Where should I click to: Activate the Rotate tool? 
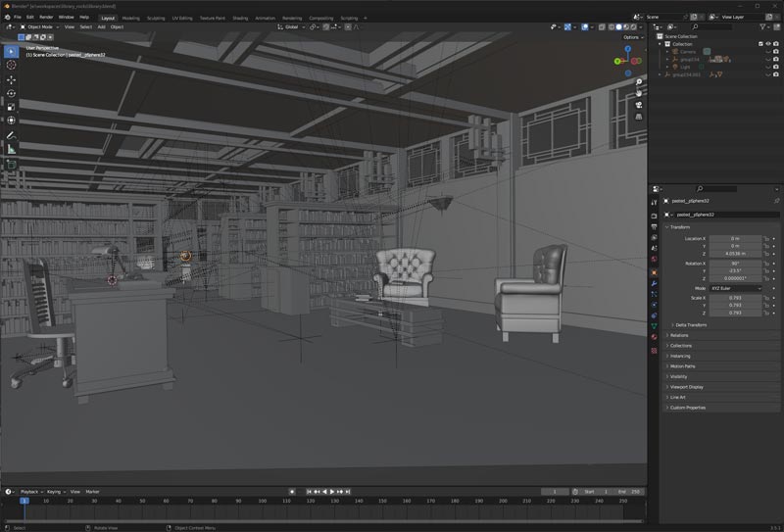[11, 93]
